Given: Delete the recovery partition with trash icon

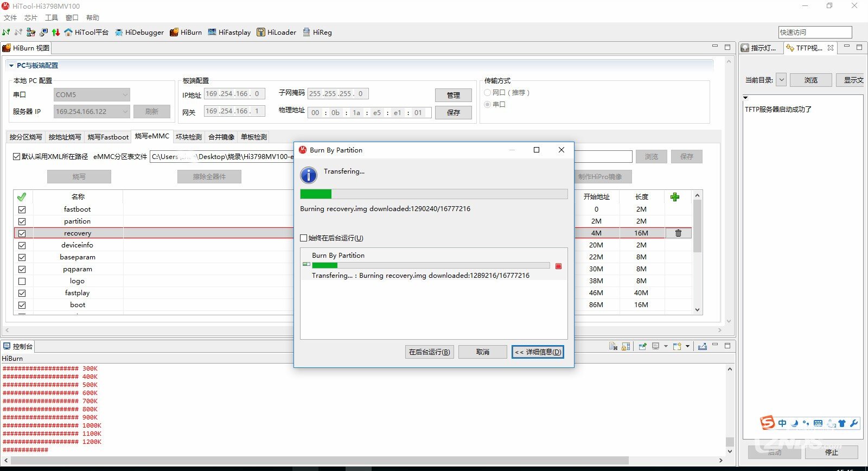Looking at the screenshot, I should tap(678, 233).
